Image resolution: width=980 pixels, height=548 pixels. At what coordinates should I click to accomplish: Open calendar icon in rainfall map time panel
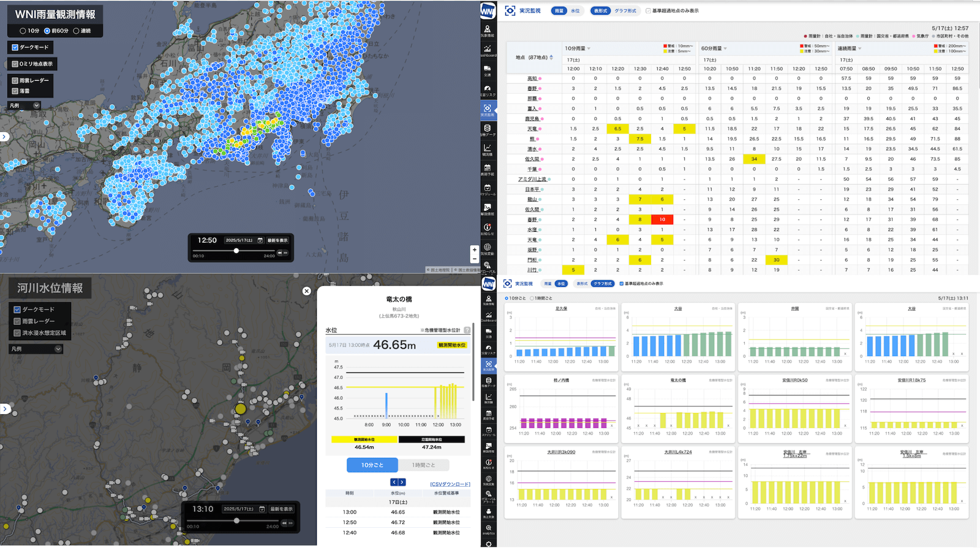(260, 240)
